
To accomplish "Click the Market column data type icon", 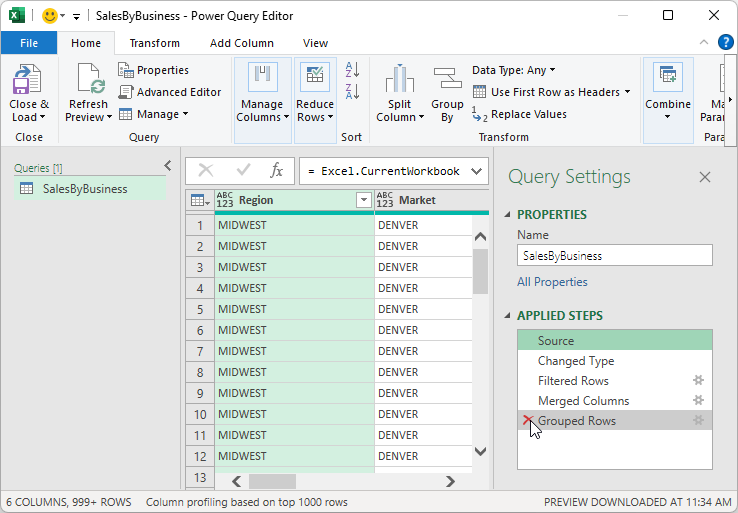I will (385, 200).
